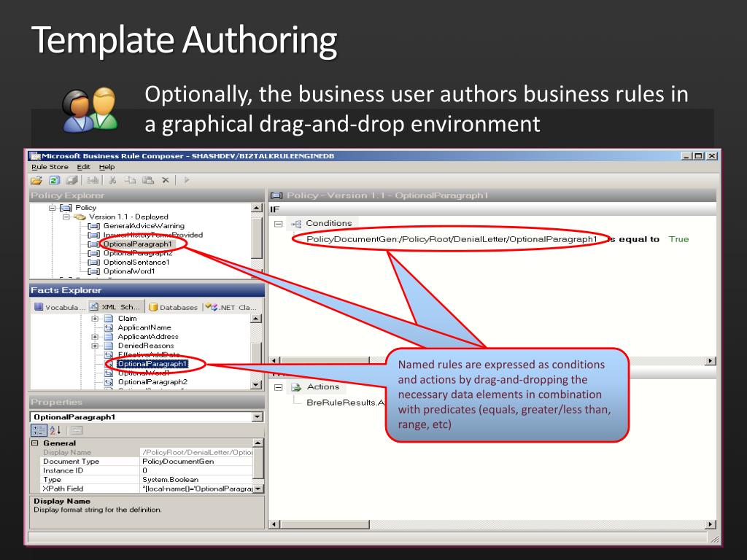Open the Rule Store menu
Viewport: 747px width, 560px height.
point(50,167)
